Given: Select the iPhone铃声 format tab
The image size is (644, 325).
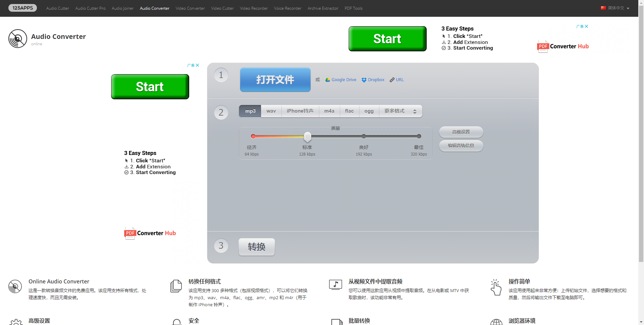Looking at the screenshot, I should [300, 111].
